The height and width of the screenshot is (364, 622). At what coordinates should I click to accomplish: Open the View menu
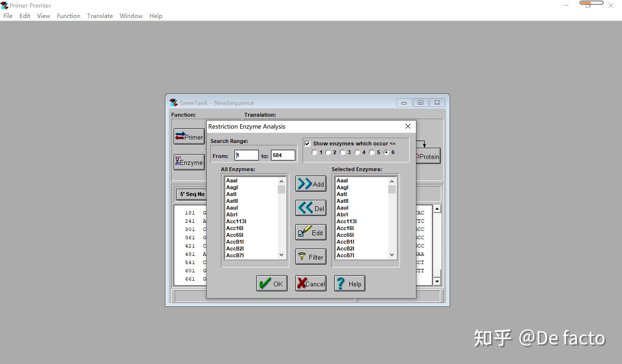point(44,16)
